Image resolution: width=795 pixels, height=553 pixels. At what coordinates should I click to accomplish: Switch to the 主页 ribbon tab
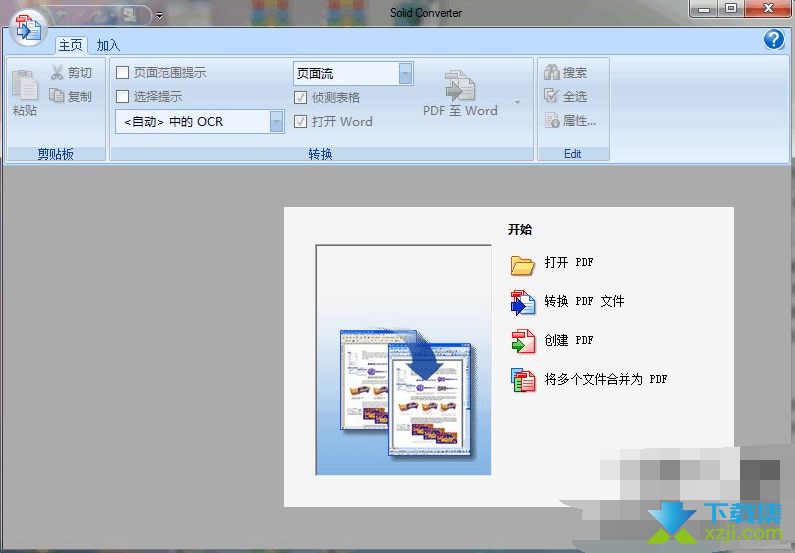coord(70,45)
